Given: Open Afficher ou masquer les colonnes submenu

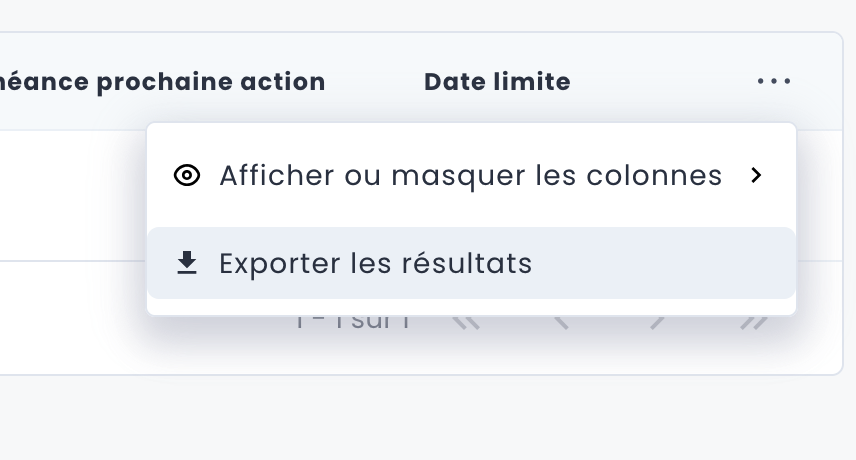Looking at the screenshot, I should pyautogui.click(x=470, y=176).
